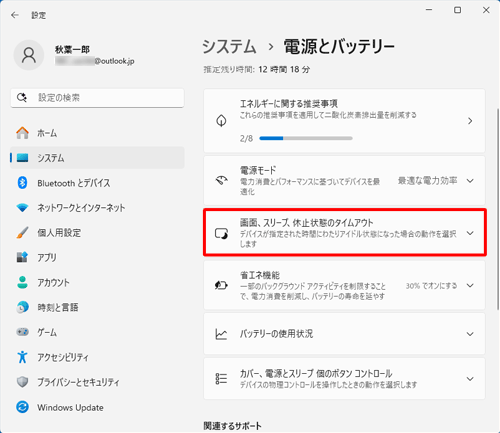Click the 省エネ機能 battery icon
The width and height of the screenshot is (500, 433).
tap(221, 285)
